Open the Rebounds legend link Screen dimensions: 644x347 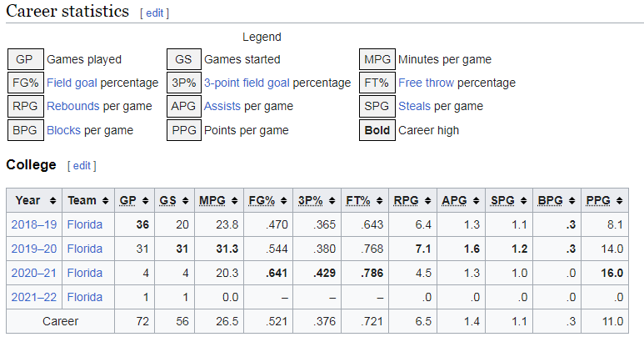(x=73, y=106)
